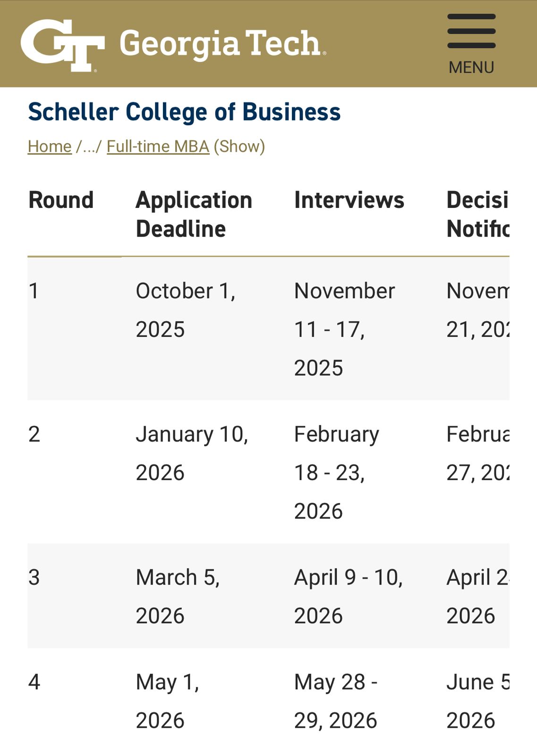Click the Home breadcrumb link
Image resolution: width=537 pixels, height=756 pixels.
point(50,146)
